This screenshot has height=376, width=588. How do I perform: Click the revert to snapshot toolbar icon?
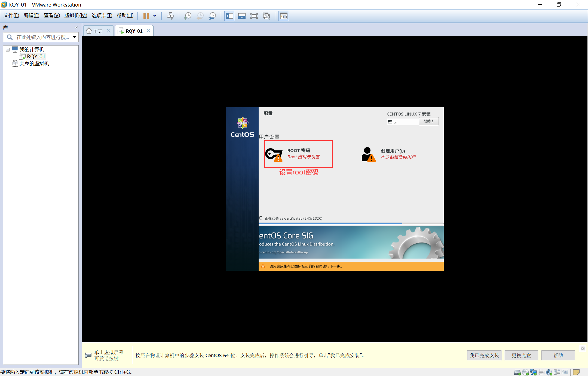pos(200,16)
